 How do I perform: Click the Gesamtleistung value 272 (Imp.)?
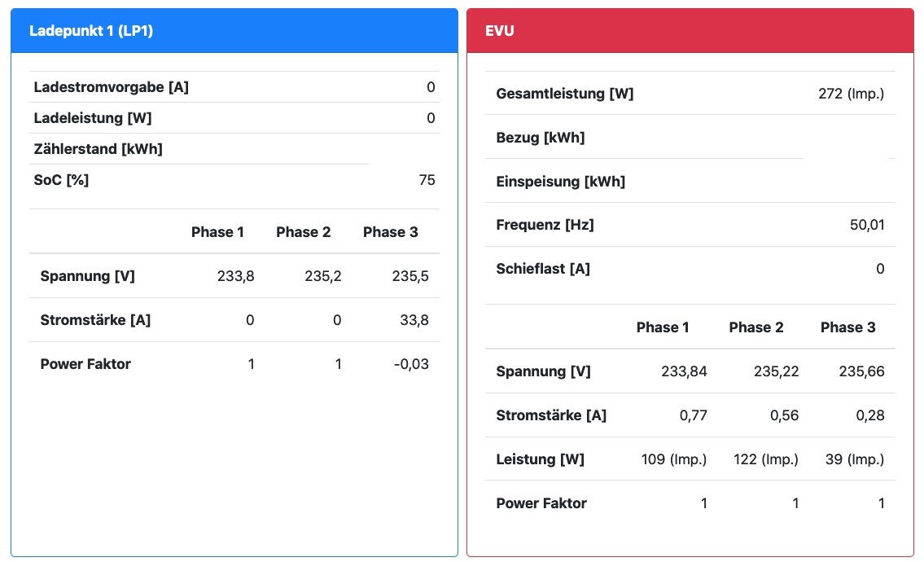851,94
